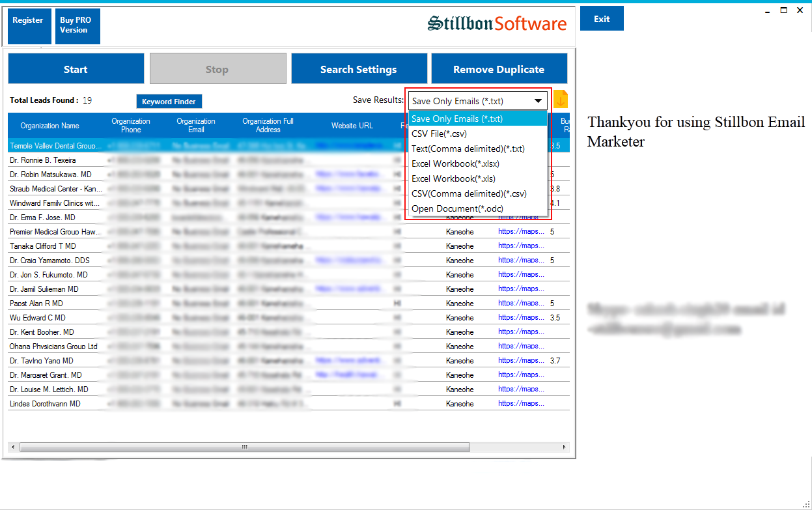Screen dimensions: 812x510
Task: Select Excel Workbook(*.xlsx) option
Action: (x=478, y=163)
